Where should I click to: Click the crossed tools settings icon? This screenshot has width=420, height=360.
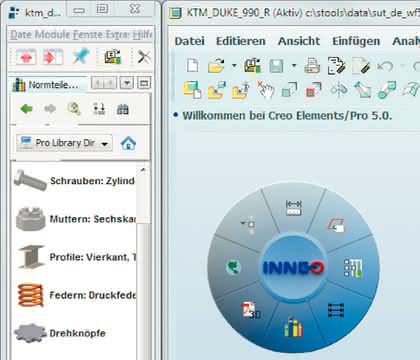(x=144, y=57)
